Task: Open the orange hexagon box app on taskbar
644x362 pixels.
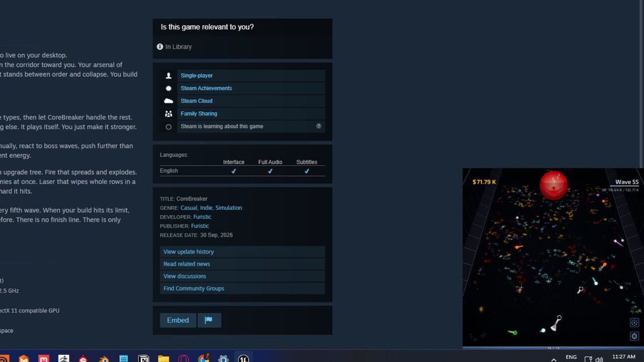Action: (24, 359)
